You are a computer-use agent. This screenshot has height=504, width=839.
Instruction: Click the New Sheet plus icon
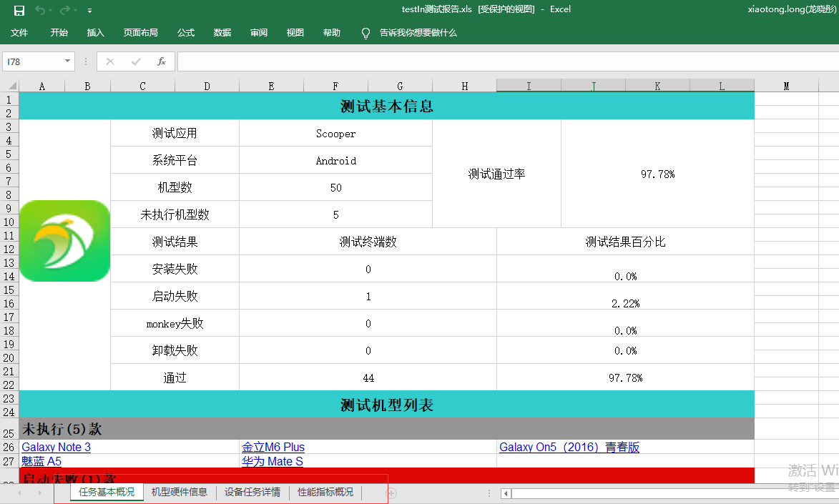(392, 493)
